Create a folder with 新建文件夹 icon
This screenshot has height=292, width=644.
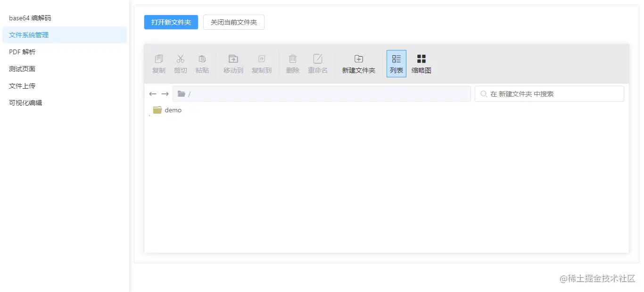point(359,59)
